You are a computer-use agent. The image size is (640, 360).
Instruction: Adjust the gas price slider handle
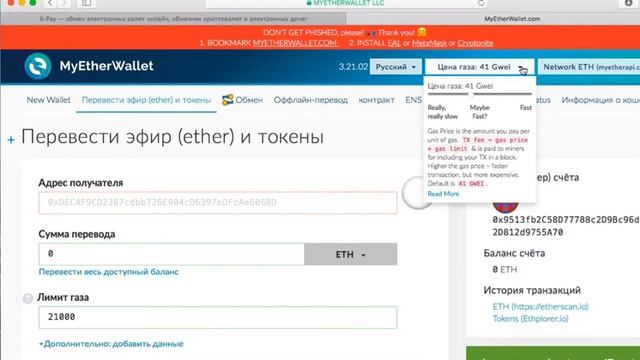coord(471,94)
